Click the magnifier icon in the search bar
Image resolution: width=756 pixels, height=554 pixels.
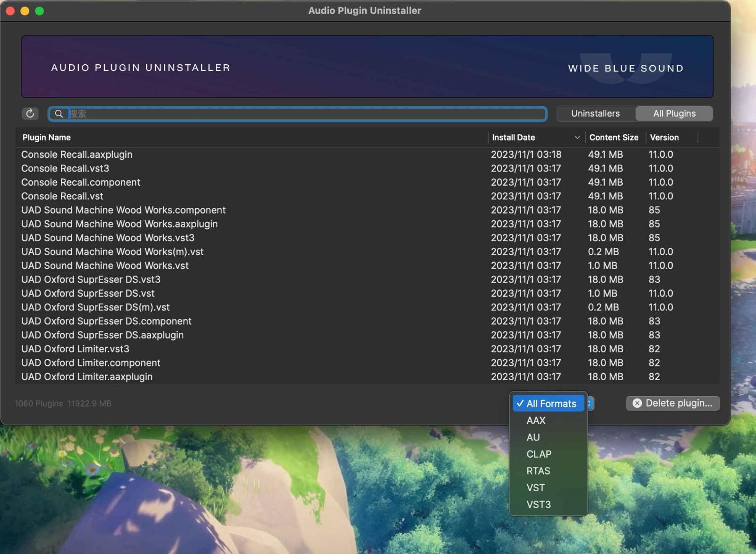pyautogui.click(x=59, y=113)
